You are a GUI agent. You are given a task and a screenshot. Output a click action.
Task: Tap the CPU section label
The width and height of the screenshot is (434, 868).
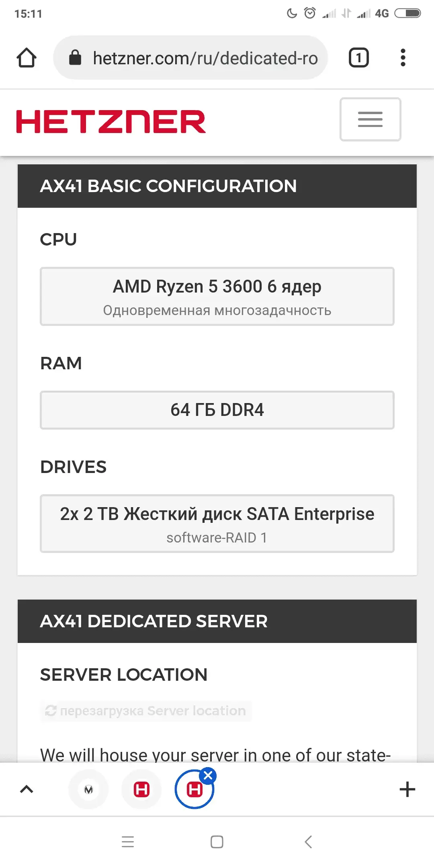click(58, 240)
